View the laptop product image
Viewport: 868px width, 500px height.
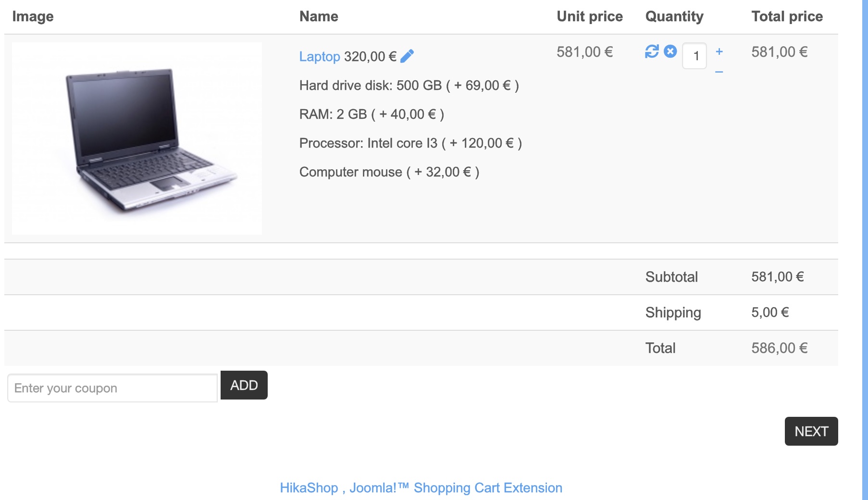pyautogui.click(x=137, y=138)
